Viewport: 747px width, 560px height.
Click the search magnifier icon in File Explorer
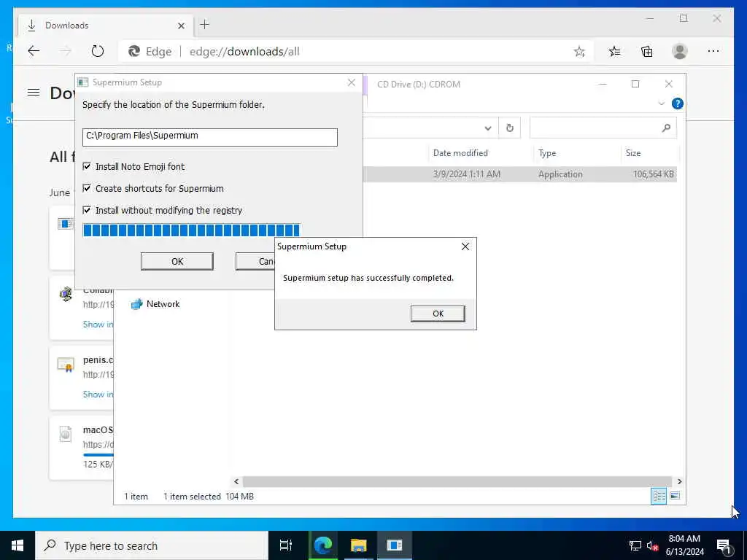[x=666, y=128]
